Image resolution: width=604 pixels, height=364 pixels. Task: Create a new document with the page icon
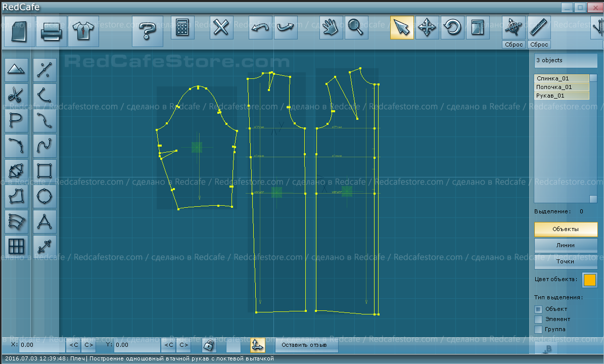pos(18,31)
